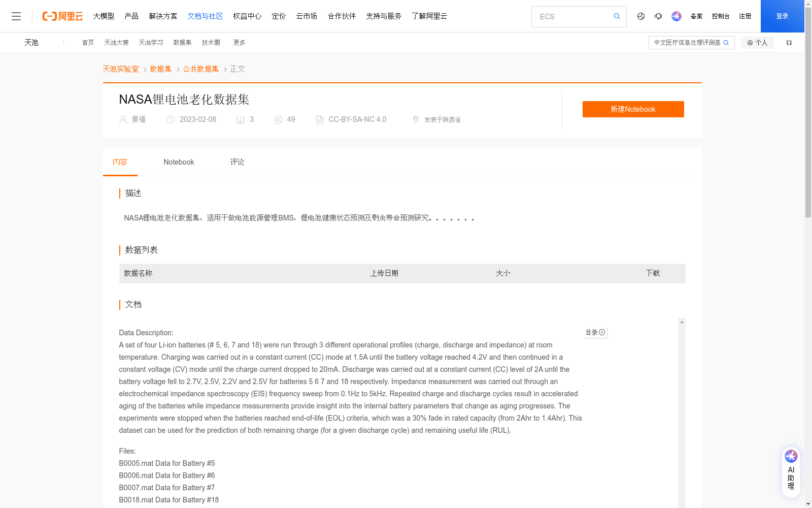Switch to the 评论 tab

(x=237, y=162)
